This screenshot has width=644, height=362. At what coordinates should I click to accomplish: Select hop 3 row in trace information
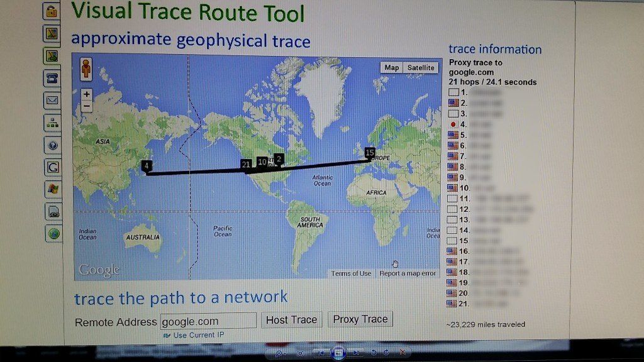[x=474, y=113]
